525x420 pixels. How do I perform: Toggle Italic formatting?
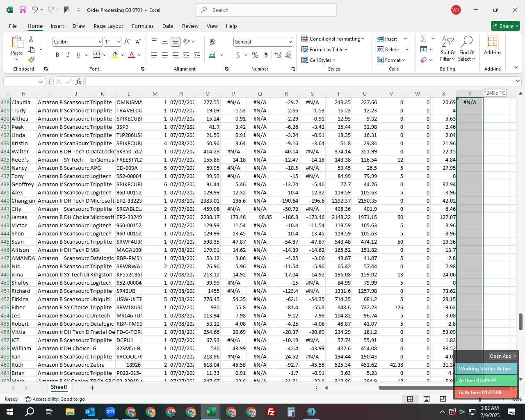[68, 55]
